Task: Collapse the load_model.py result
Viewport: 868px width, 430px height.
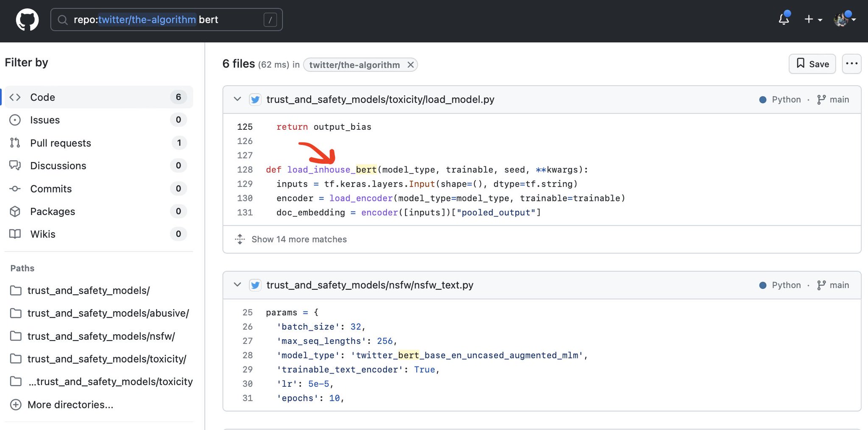Action: [237, 99]
